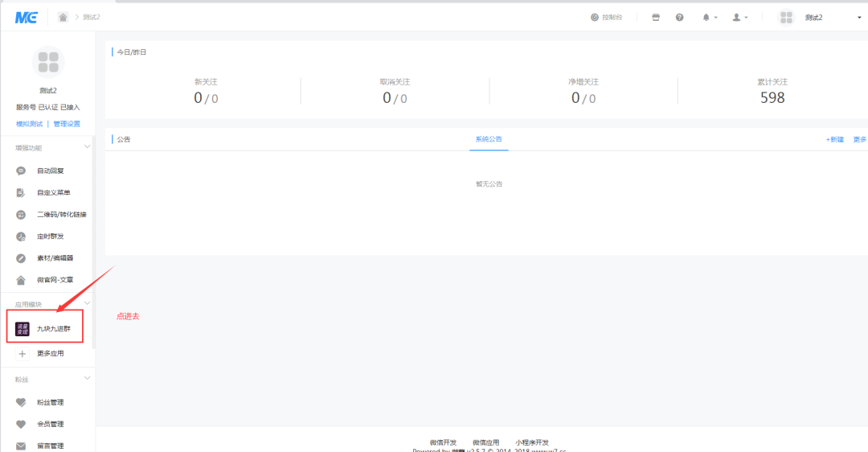Open the 自动回复 auto-reply menu item

point(50,171)
